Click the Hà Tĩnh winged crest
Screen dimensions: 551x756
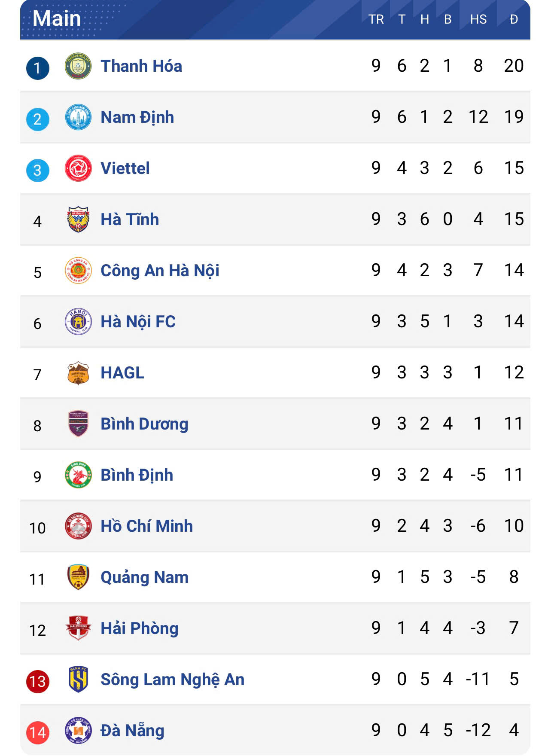point(78,219)
